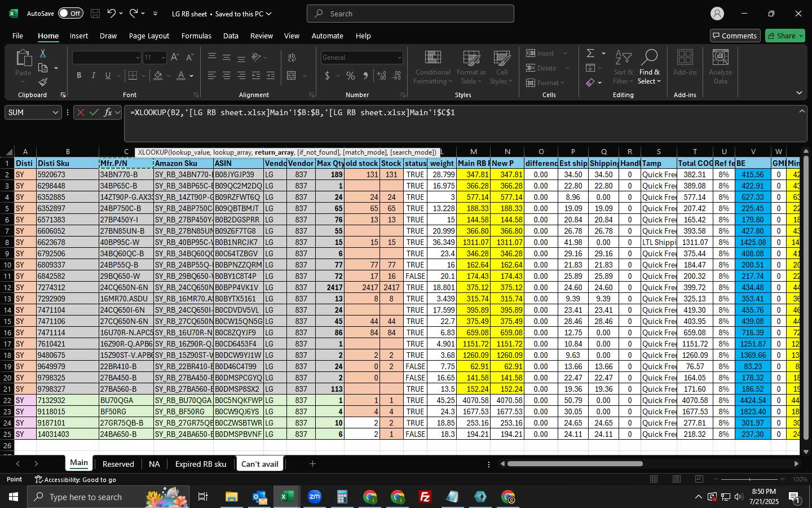Click the horizontal scrollbar thumb
812x508 pixels.
[x=575, y=464]
